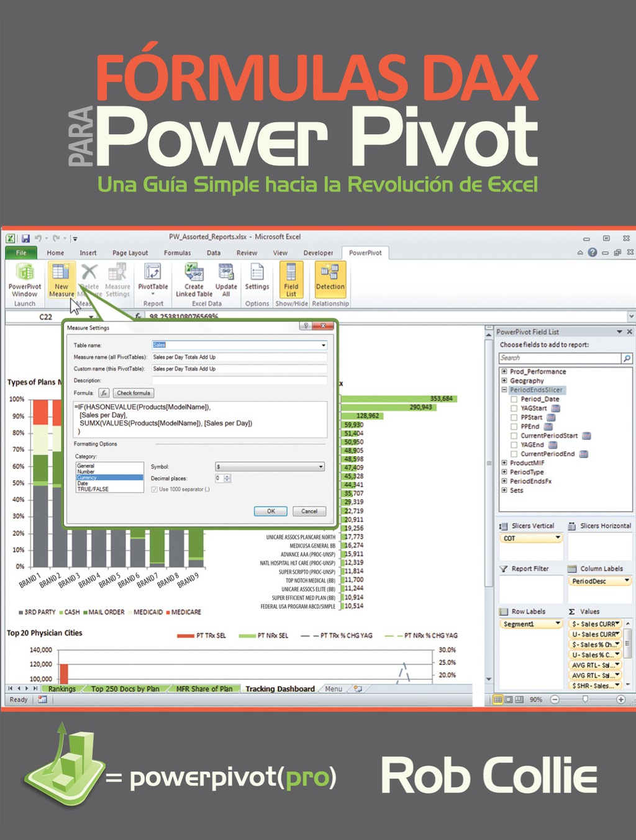
Task: Check the CurrentPeriodStart field checkbox
Action: coord(514,436)
